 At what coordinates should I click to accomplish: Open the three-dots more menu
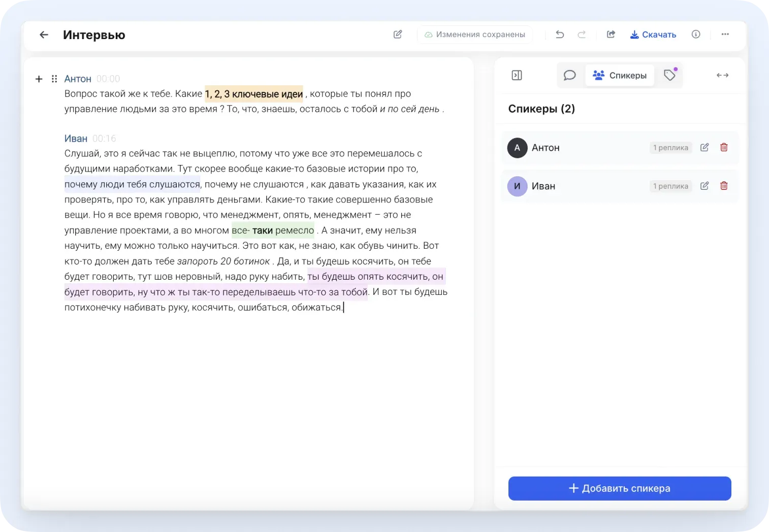pyautogui.click(x=725, y=35)
